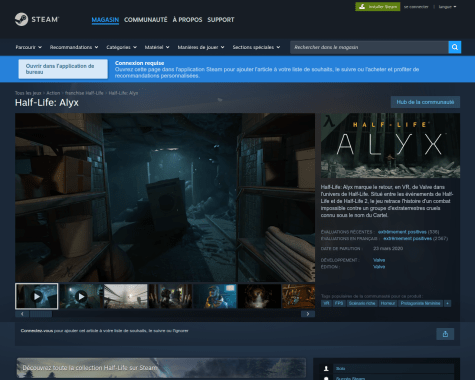The image size is (475, 380).
Task: Expand Sections spéciales menu
Action: [256, 47]
